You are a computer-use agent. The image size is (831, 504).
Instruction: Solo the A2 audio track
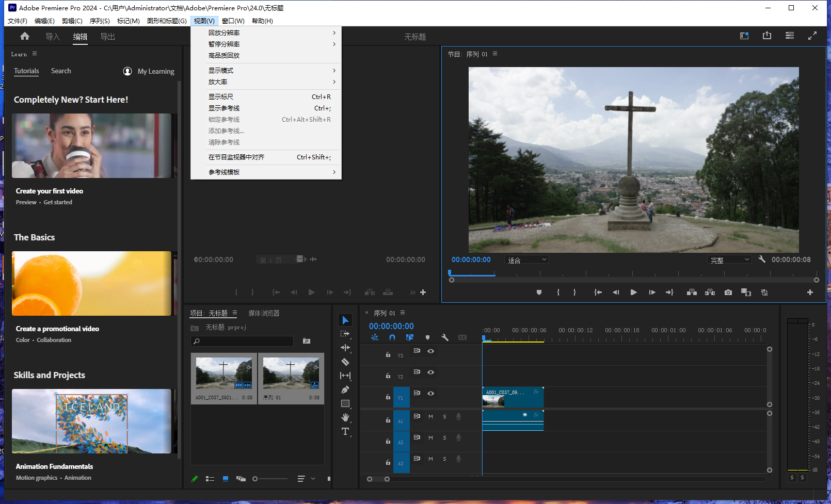tap(444, 437)
